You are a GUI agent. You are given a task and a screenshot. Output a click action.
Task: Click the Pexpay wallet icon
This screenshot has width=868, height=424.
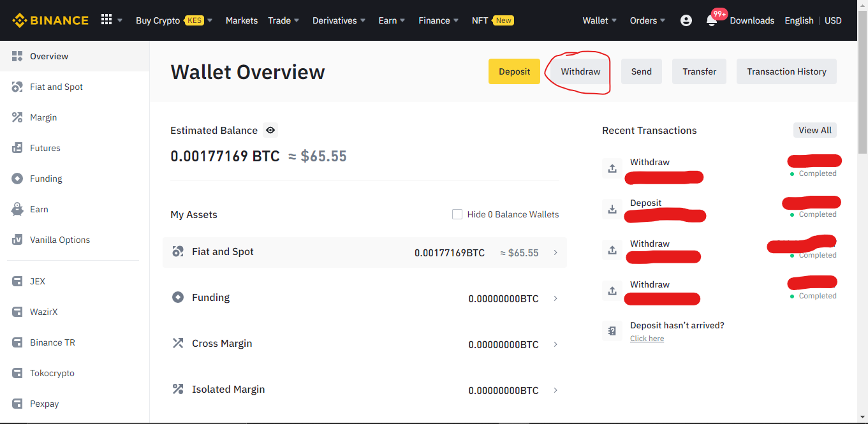[x=17, y=404]
